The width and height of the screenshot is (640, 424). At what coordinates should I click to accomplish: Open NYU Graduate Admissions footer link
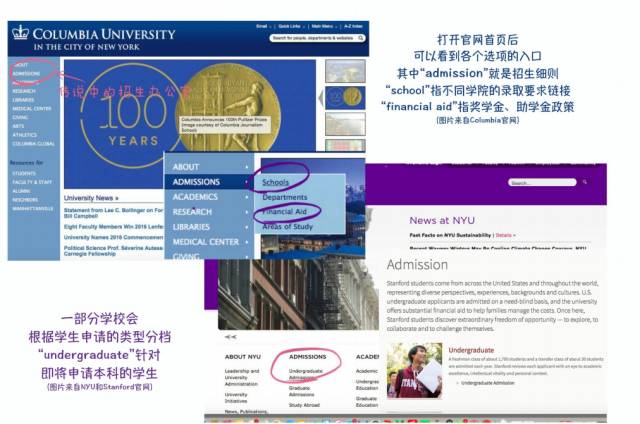pos(302,391)
